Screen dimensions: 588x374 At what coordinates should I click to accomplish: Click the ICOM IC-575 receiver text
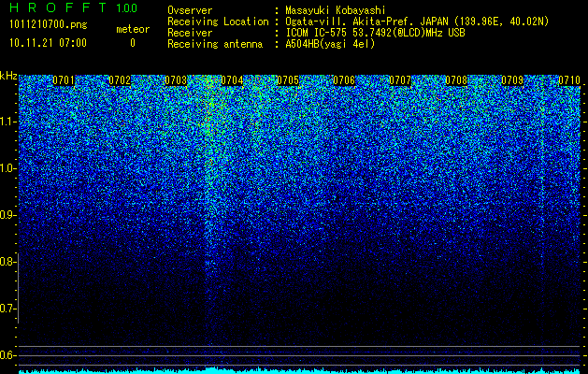pos(375,33)
